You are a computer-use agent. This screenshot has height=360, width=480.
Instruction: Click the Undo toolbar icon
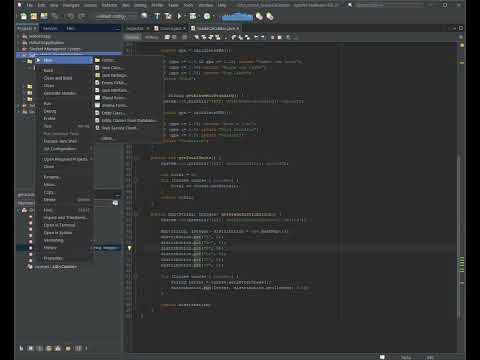click(70, 16)
